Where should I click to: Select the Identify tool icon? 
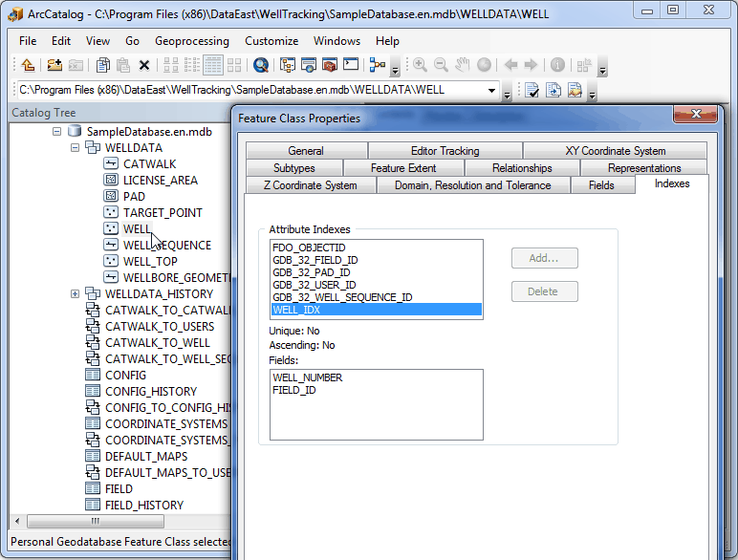(557, 65)
